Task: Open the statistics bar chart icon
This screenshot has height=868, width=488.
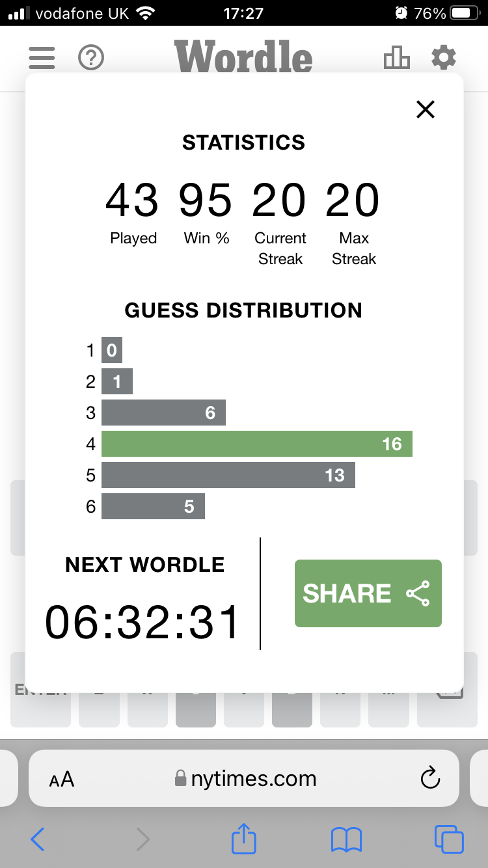Action: (397, 58)
